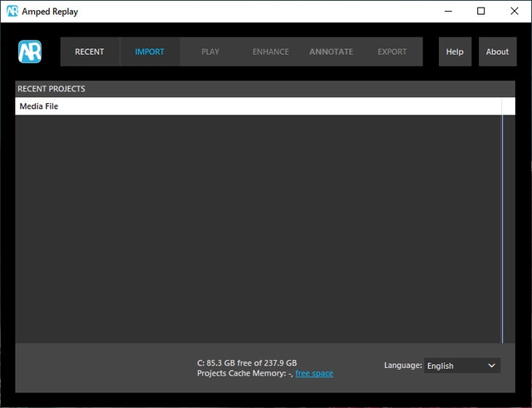Close the Amped Replay window
The width and height of the screenshot is (532, 408).
click(514, 12)
